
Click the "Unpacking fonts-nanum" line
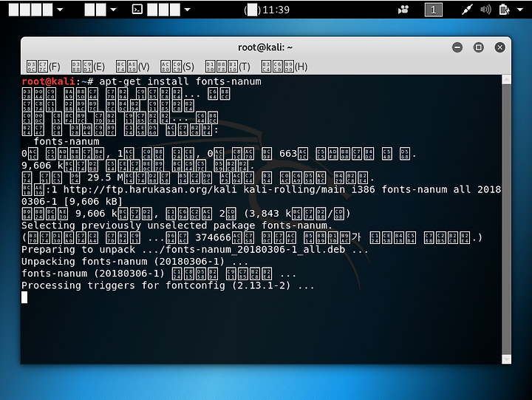tap(134, 262)
